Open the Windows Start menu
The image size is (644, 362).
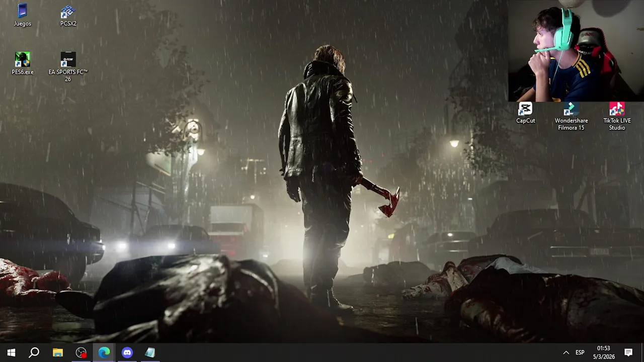pyautogui.click(x=11, y=352)
